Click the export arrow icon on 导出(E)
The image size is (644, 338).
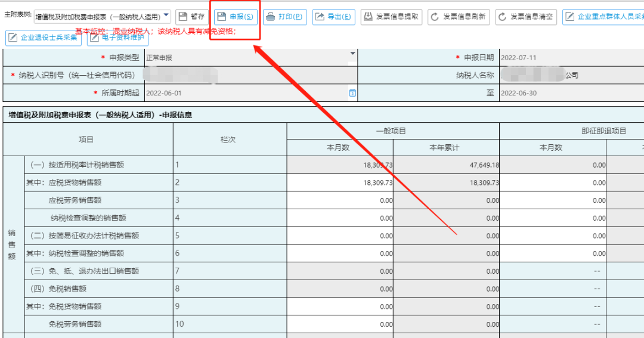click(x=320, y=17)
